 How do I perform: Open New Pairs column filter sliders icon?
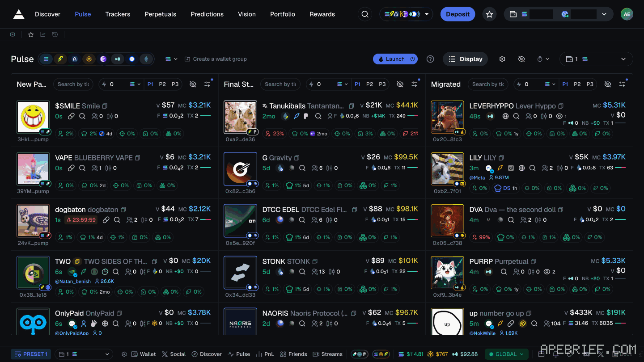click(x=208, y=84)
